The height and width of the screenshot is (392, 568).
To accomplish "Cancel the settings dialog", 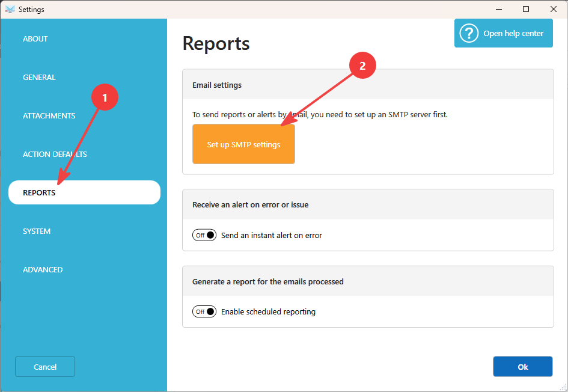I will pyautogui.click(x=45, y=367).
